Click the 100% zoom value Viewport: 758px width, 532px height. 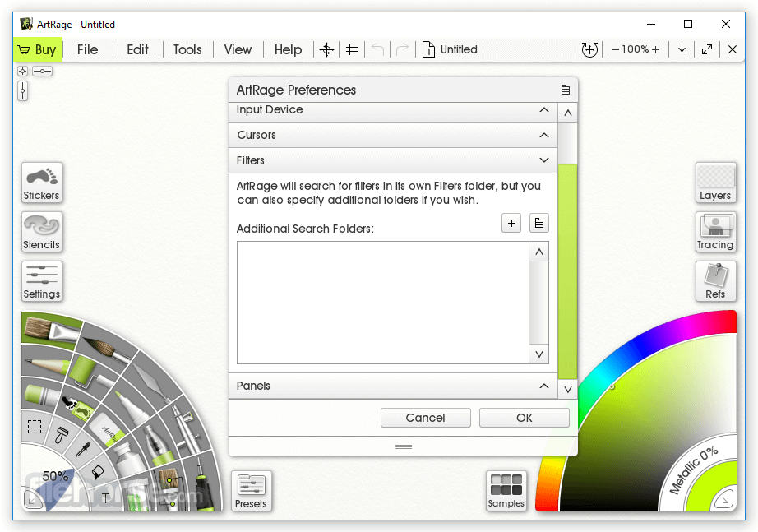pyautogui.click(x=636, y=49)
